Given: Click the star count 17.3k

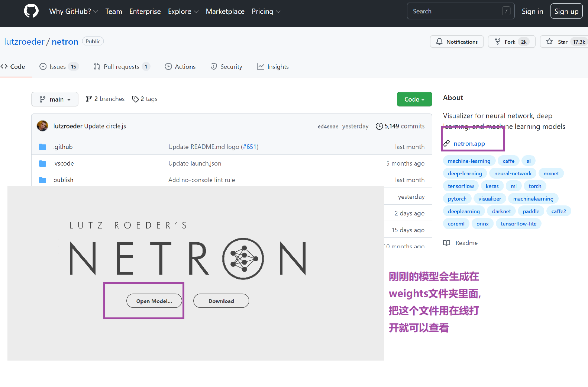Looking at the screenshot, I should (579, 42).
